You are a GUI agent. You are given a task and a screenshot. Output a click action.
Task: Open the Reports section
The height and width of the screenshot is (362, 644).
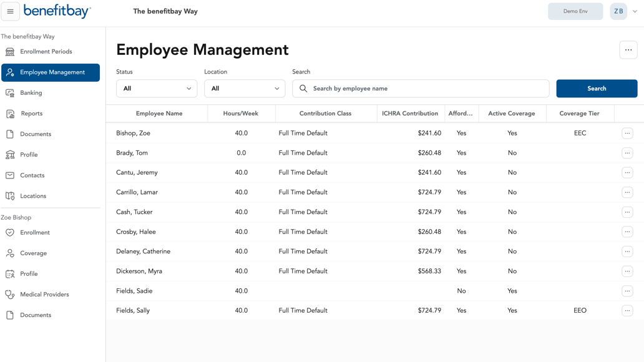click(x=31, y=114)
